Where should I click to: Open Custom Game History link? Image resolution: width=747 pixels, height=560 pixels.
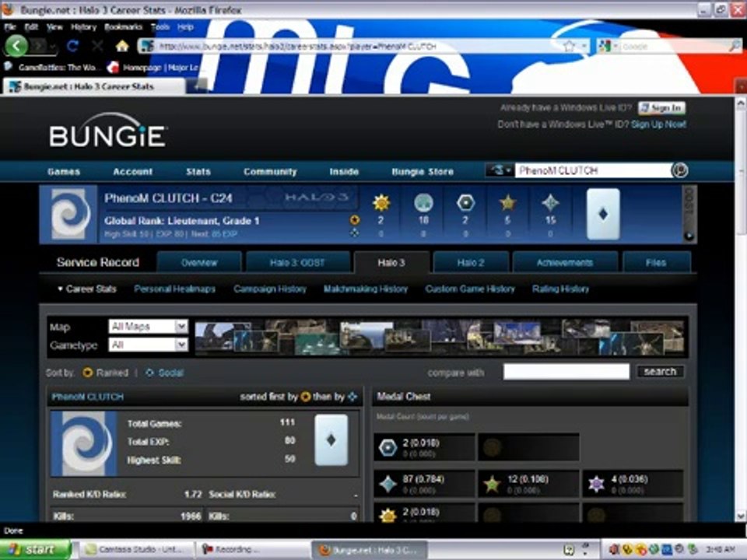coord(470,289)
